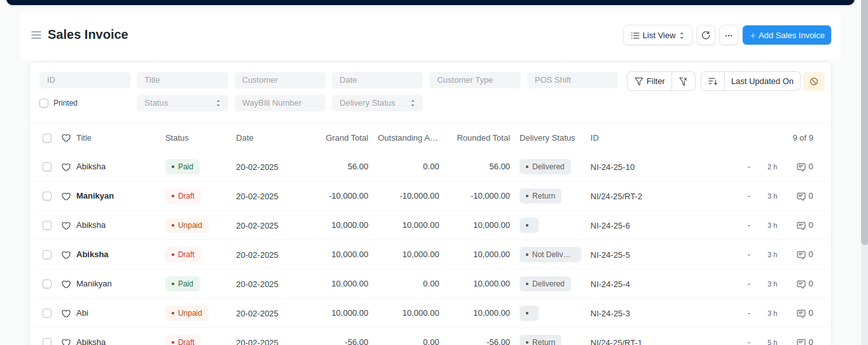Open the Status filter dropdown
This screenshot has height=345, width=868.
click(183, 103)
